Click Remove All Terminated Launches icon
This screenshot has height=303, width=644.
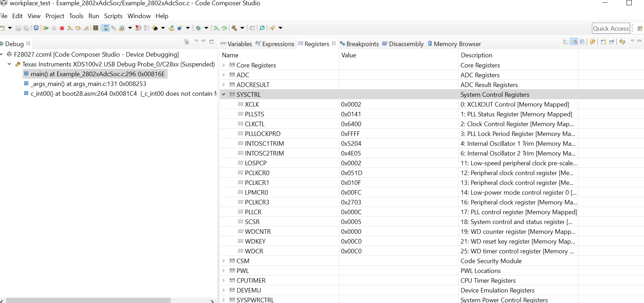[187, 42]
